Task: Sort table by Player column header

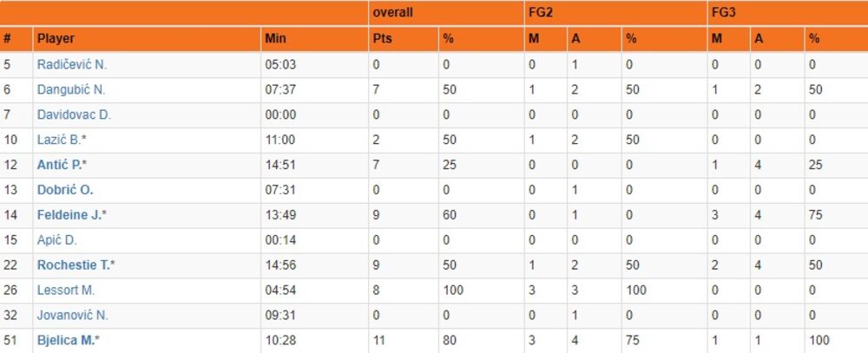Action: point(56,39)
